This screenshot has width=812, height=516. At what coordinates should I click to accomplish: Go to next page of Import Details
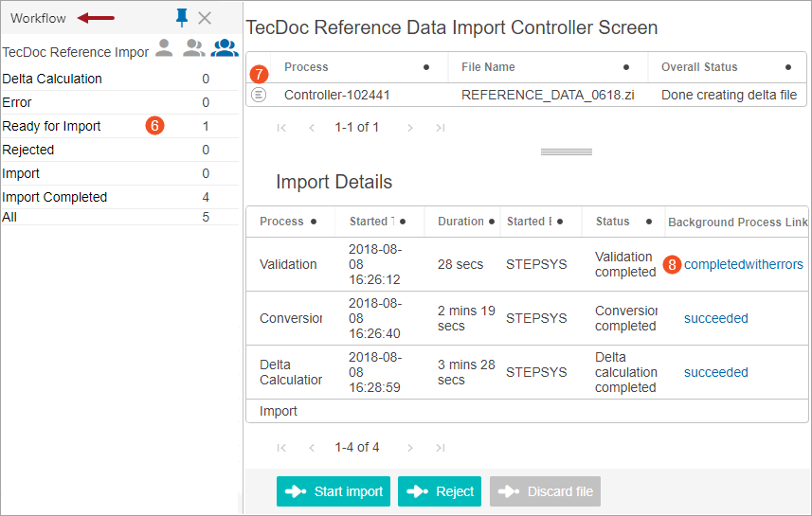(x=410, y=448)
